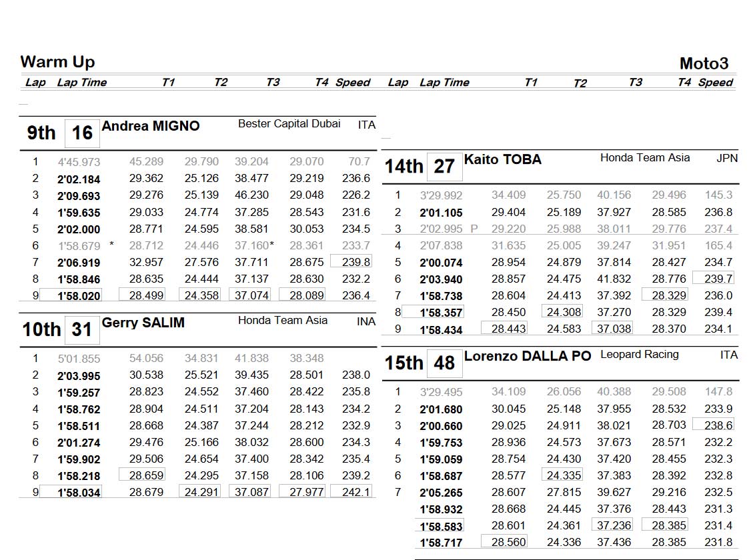Click the Leopard Racing team name

[x=639, y=355]
